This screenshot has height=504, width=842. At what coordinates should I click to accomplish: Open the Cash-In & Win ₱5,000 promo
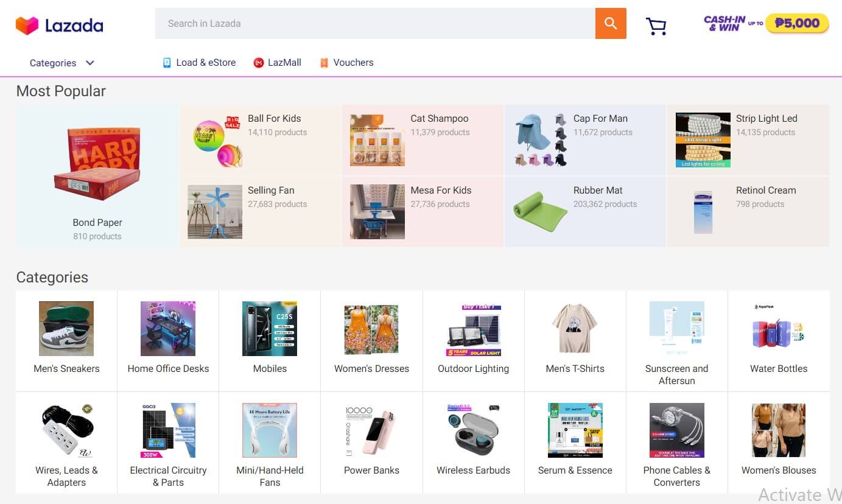tap(765, 24)
